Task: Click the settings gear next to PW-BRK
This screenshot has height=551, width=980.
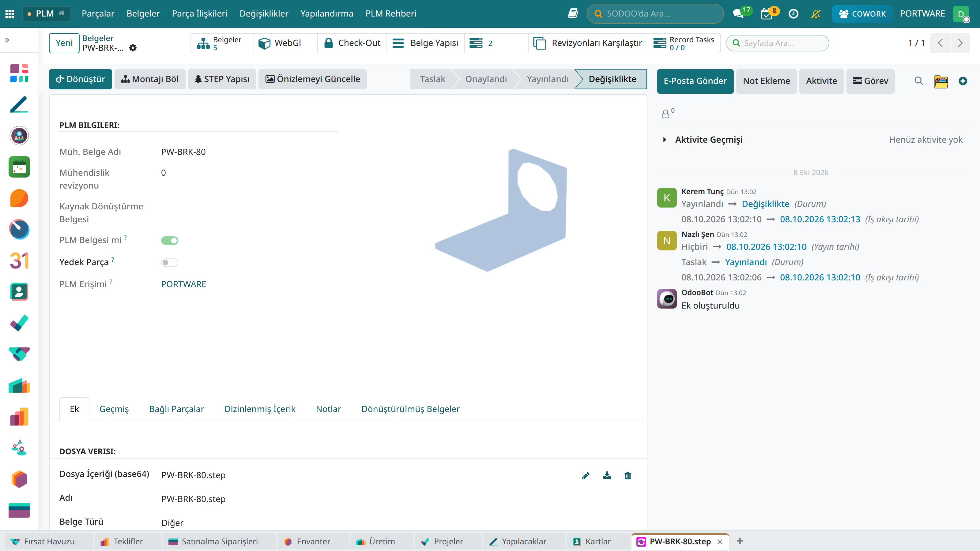Action: [x=133, y=48]
